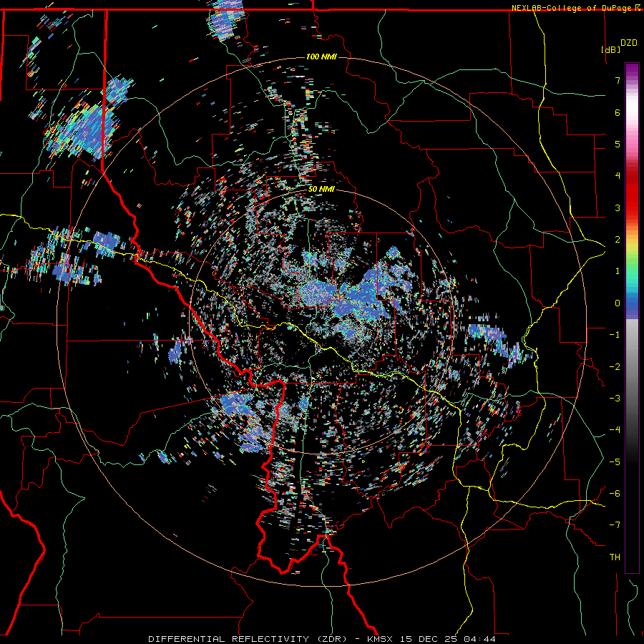Screen dimensions: 644x644
Task: Click the '1' value on the color scale
Action: 618,271
